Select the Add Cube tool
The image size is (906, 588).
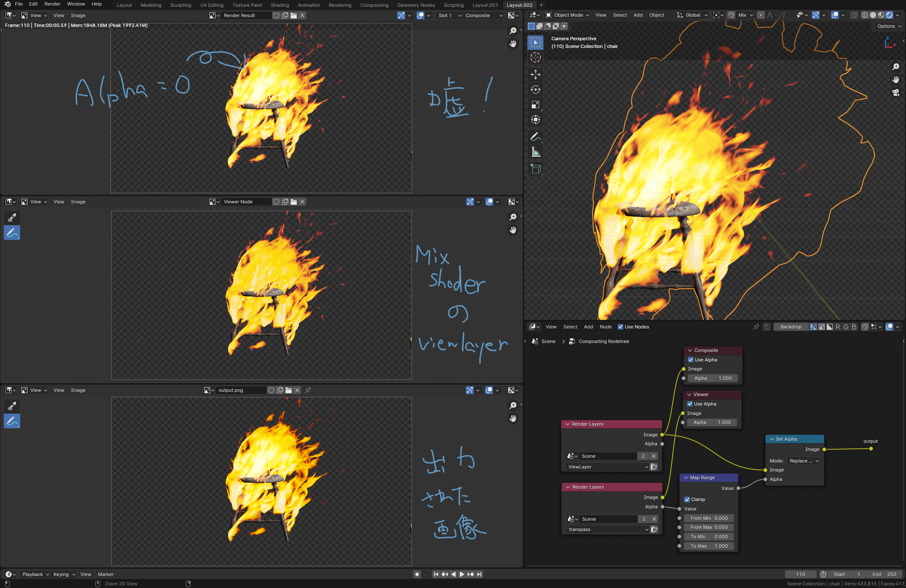pos(535,169)
